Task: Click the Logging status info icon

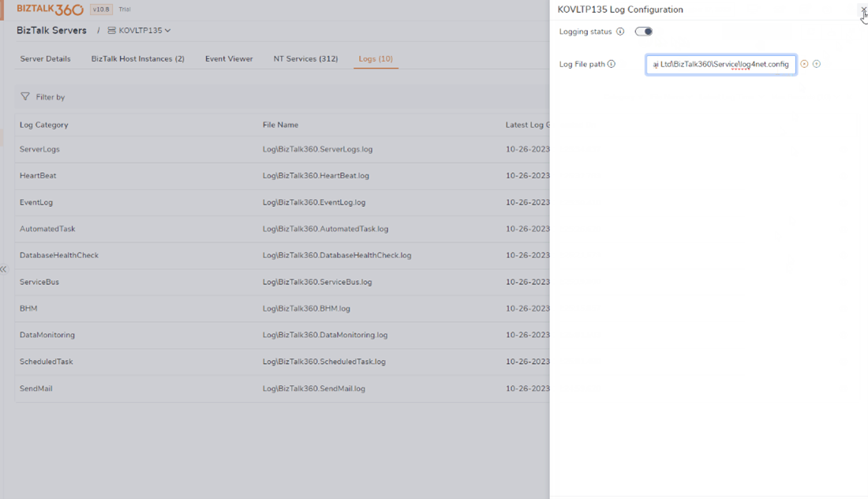Action: (x=620, y=32)
